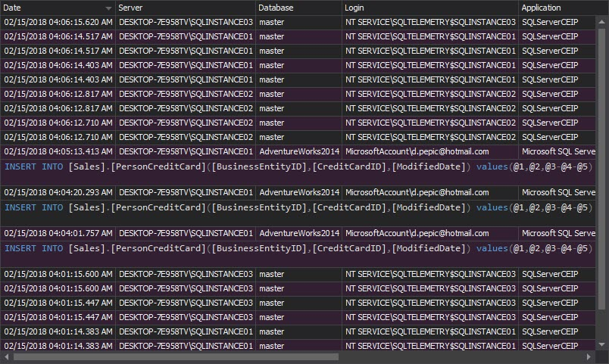The image size is (609, 364).
Task: Select the 02/15/2018 04:04:01.757 AM date cell
Action: pyautogui.click(x=58, y=233)
